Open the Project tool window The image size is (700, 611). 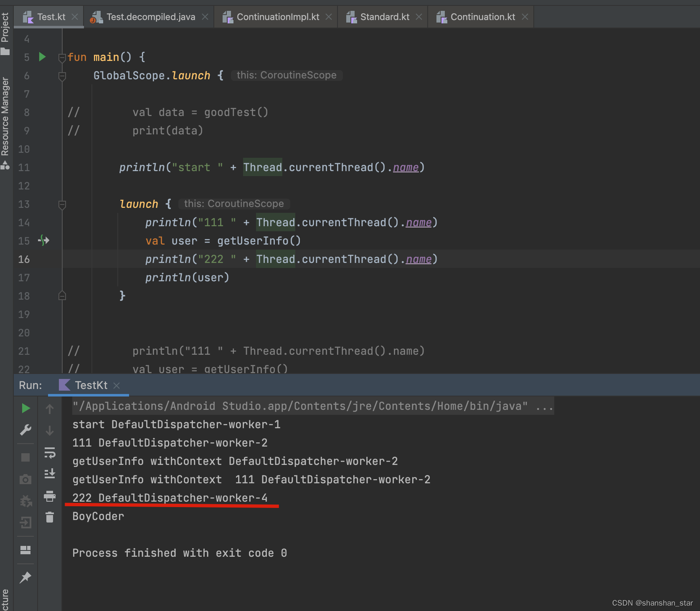click(5, 34)
